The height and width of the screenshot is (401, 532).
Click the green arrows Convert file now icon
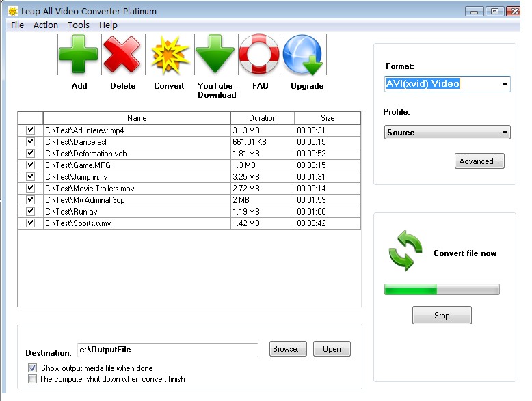405,251
